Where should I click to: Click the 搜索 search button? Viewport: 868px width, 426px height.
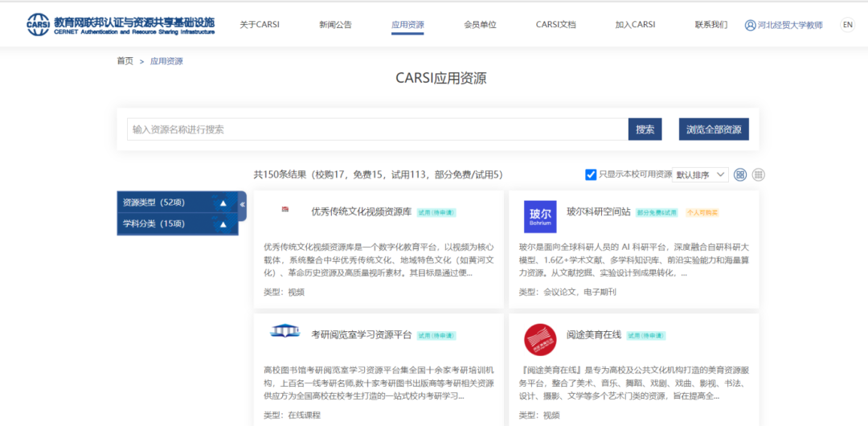tap(645, 129)
